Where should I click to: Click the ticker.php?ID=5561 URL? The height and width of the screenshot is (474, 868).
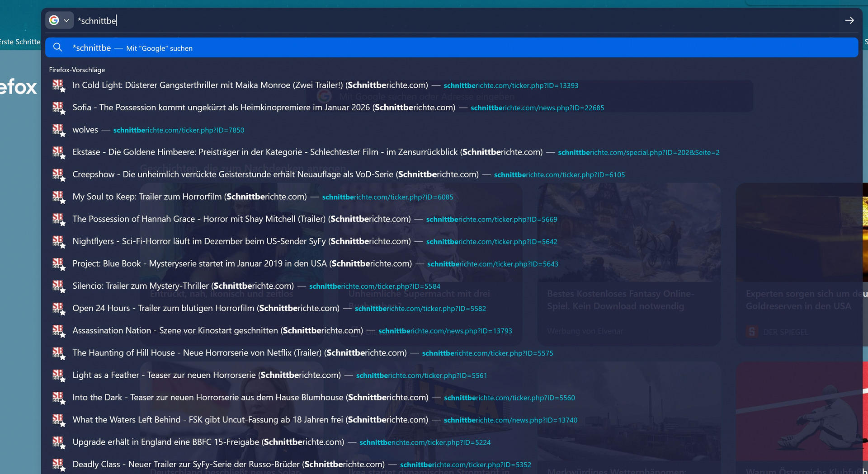(422, 375)
